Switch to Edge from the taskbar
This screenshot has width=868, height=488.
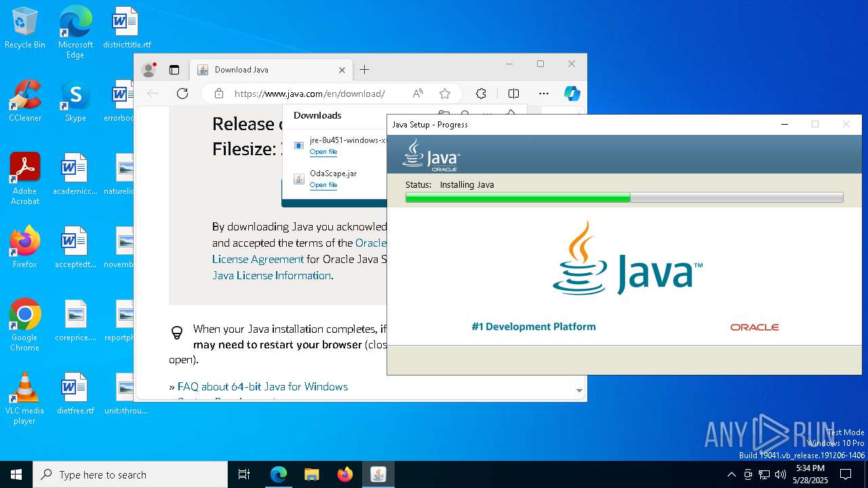point(279,474)
